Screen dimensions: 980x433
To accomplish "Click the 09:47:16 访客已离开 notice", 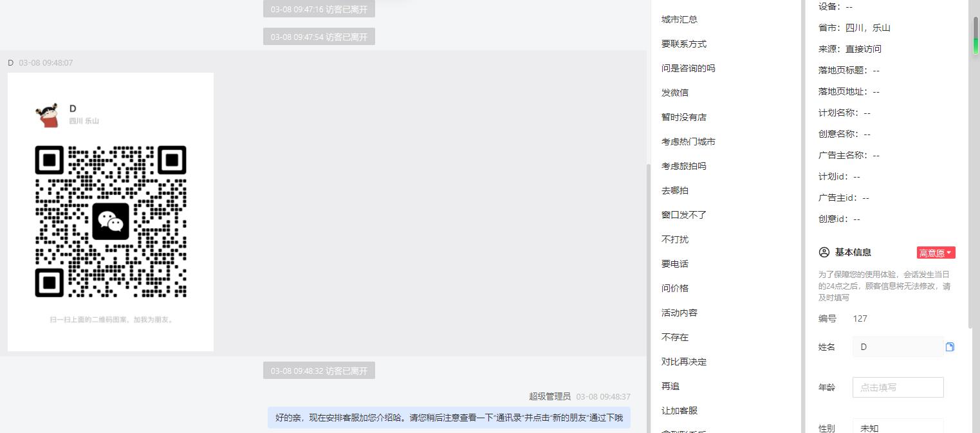I will click(319, 10).
